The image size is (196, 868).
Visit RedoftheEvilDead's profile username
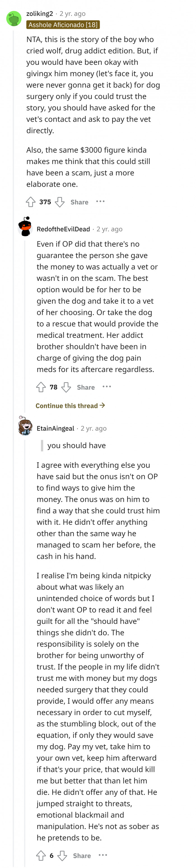point(63,229)
